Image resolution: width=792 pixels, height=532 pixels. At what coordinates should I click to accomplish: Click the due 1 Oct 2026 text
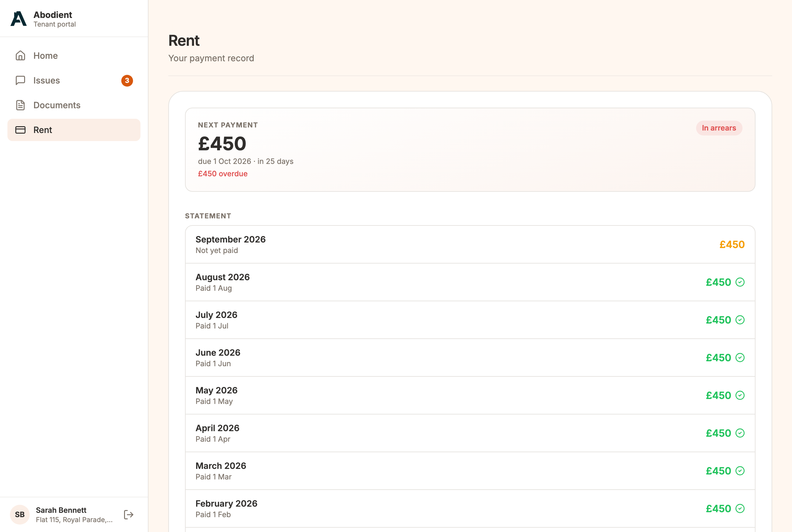pos(225,161)
